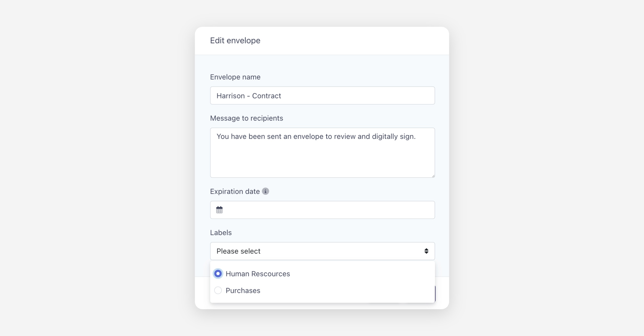Select the Purchases radio button
The width and height of the screenshot is (644, 336).
[218, 290]
